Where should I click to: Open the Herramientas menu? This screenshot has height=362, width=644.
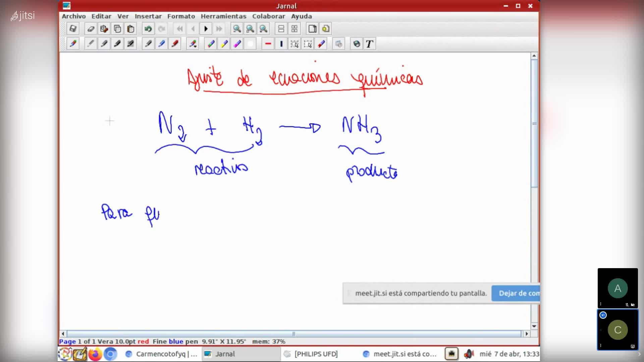tap(223, 16)
